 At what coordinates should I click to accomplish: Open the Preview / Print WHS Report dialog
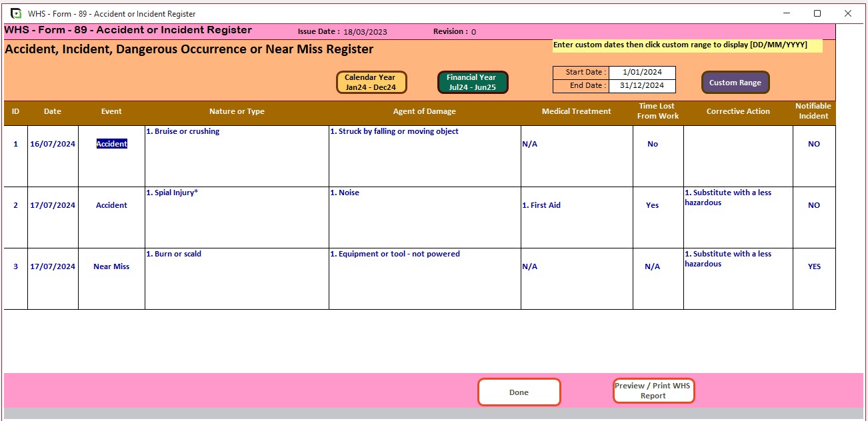coord(653,390)
